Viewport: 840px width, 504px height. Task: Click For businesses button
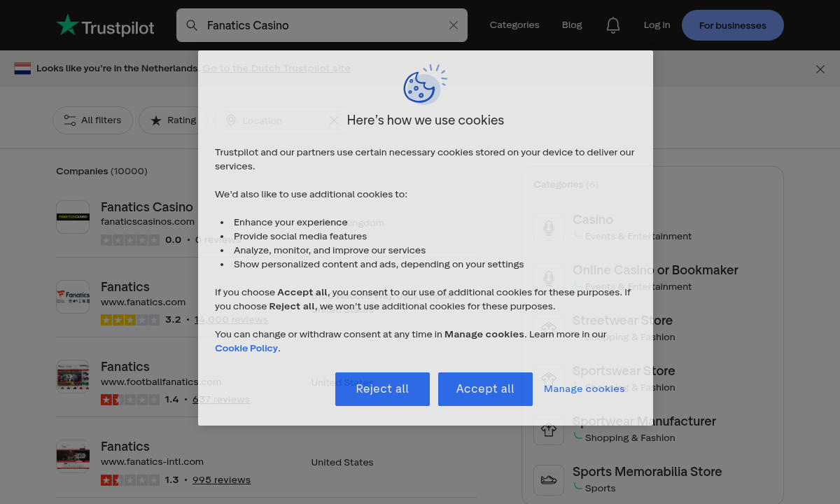click(x=733, y=25)
